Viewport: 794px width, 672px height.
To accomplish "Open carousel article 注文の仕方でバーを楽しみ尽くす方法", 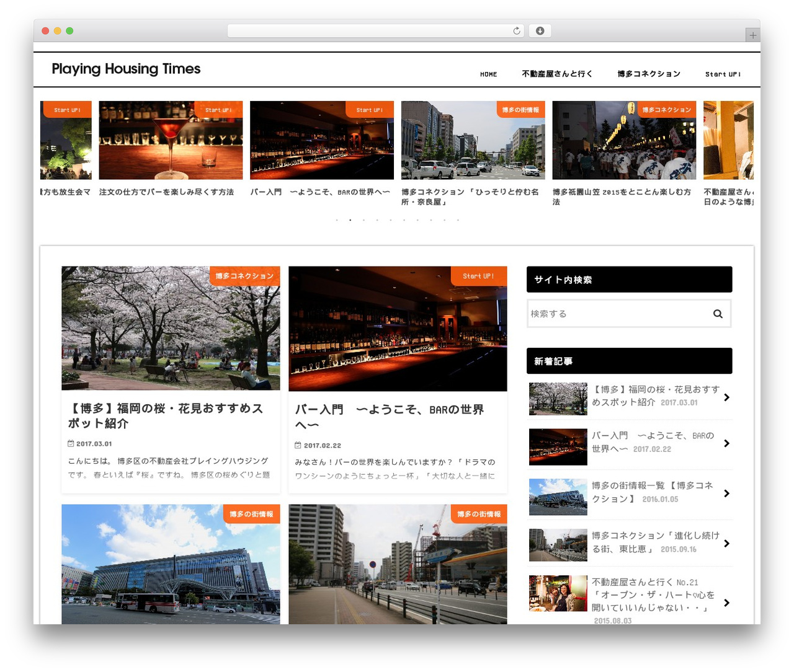I will [166, 192].
